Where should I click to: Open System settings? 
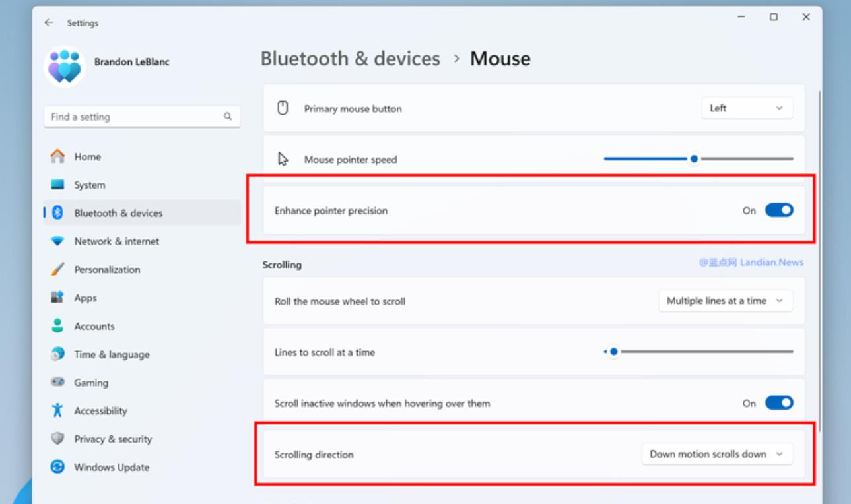142,185
